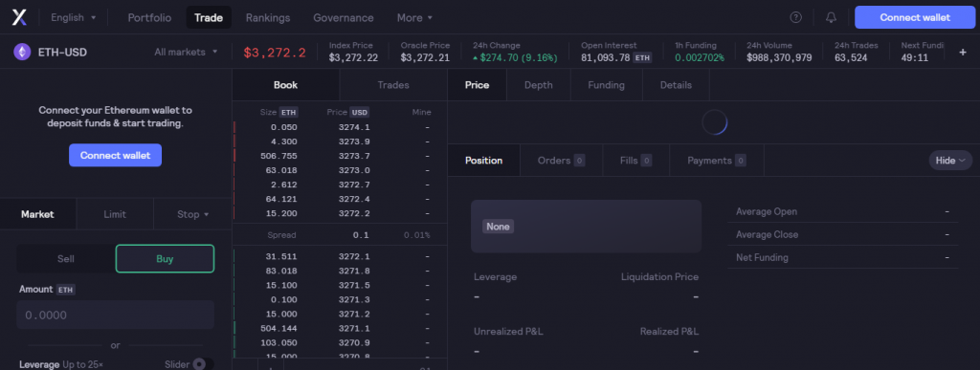The width and height of the screenshot is (980, 370).
Task: Click bid order at price 3270.9
Action: [340, 342]
